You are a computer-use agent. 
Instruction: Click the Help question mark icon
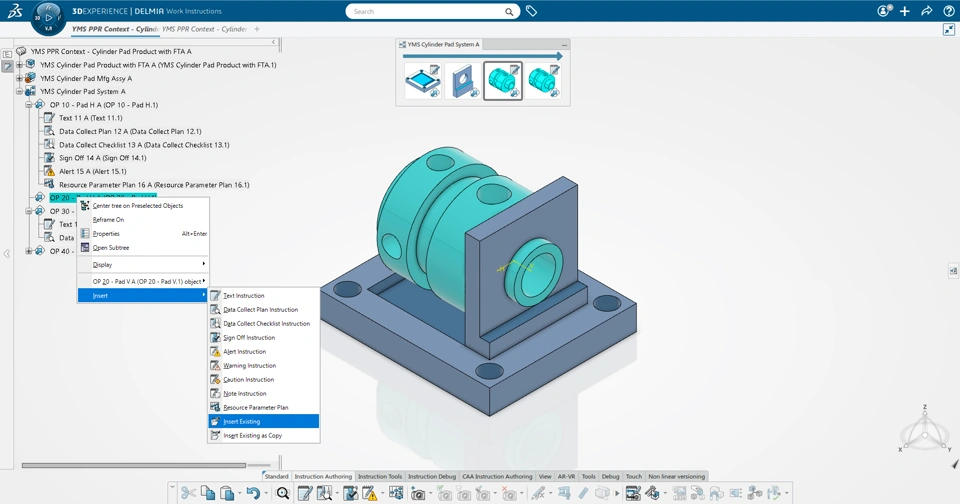coord(948,11)
